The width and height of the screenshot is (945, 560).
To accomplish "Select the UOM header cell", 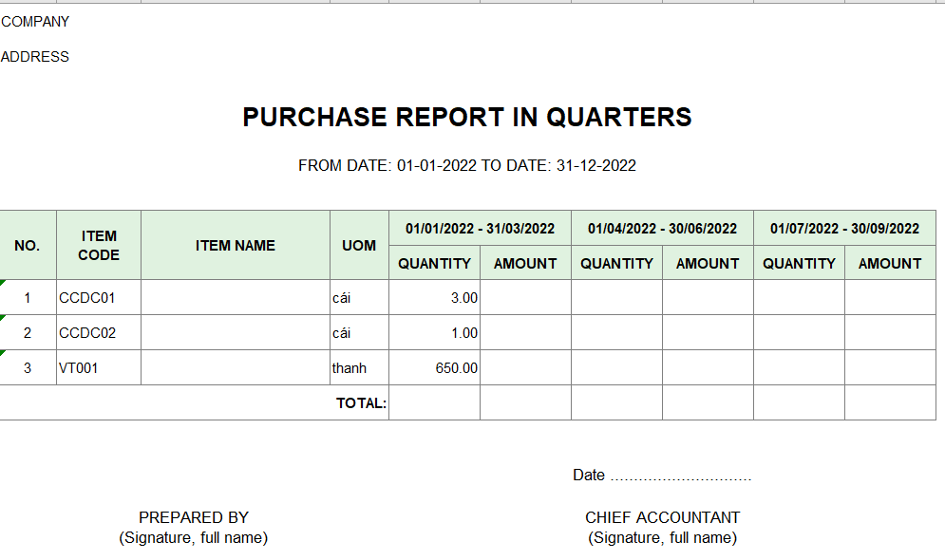I will [x=359, y=245].
